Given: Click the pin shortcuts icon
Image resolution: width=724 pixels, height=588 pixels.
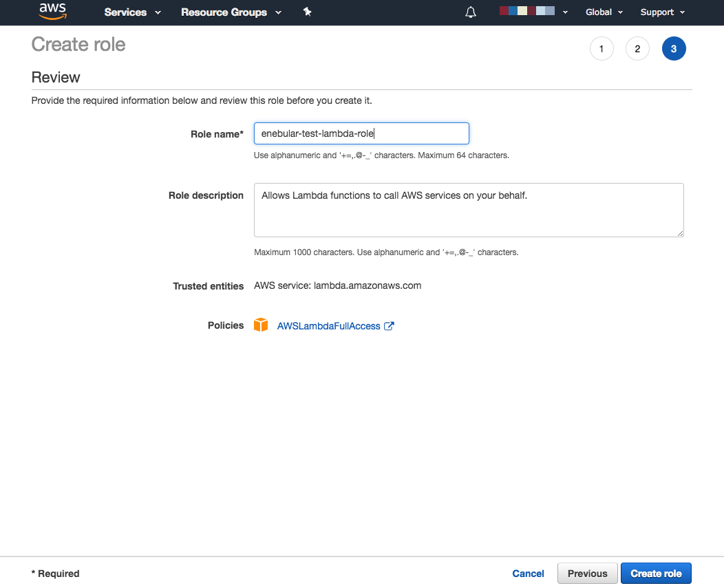Looking at the screenshot, I should 308,12.
